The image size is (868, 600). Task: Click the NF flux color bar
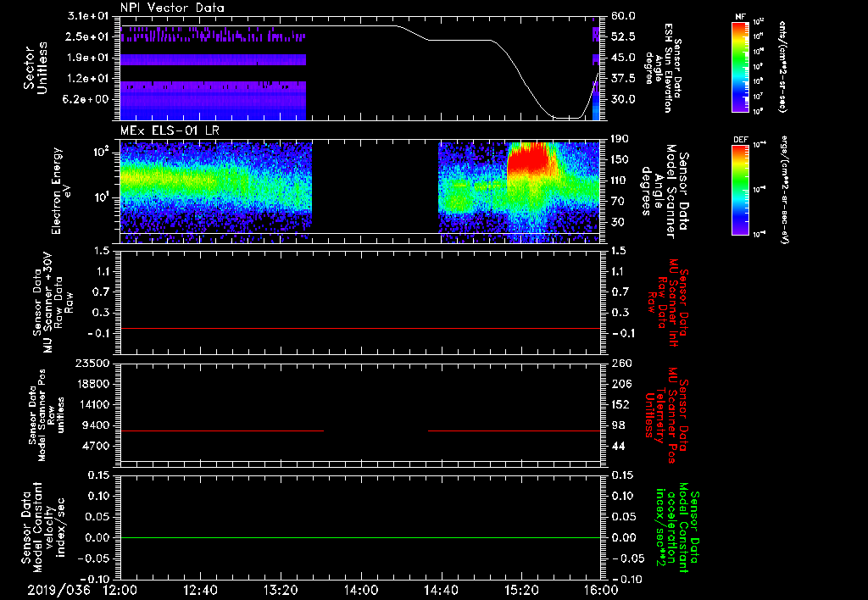point(740,67)
